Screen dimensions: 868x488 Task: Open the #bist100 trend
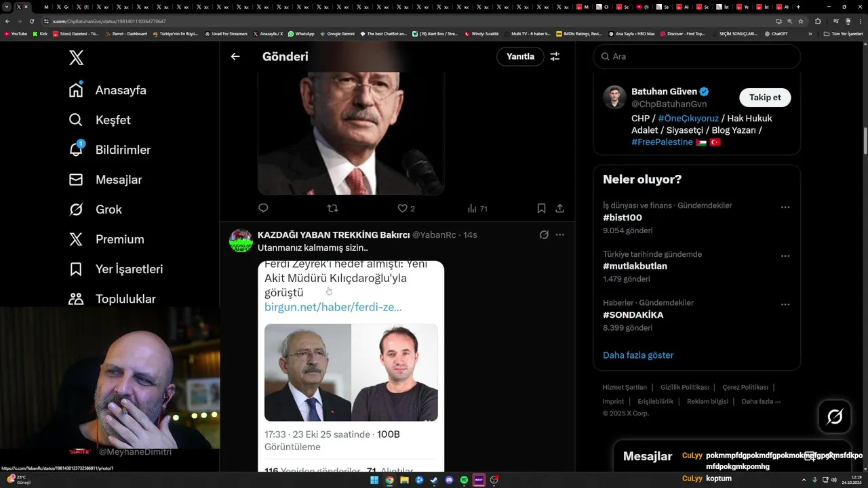point(623,218)
